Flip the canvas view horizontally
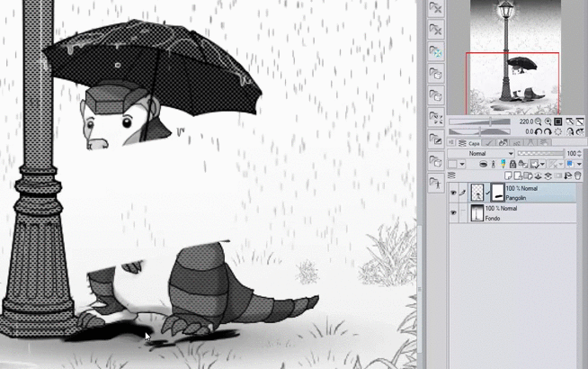This screenshot has width=588, height=369. click(570, 131)
